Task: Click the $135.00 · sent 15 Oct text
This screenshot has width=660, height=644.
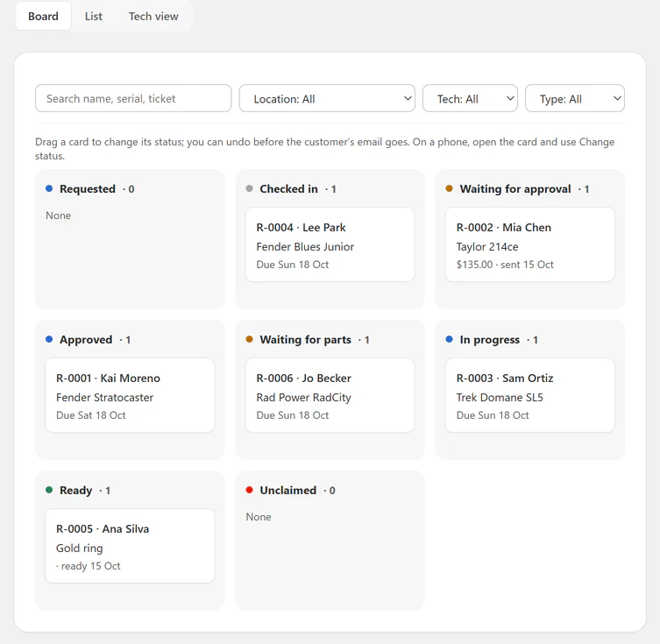Action: point(505,265)
